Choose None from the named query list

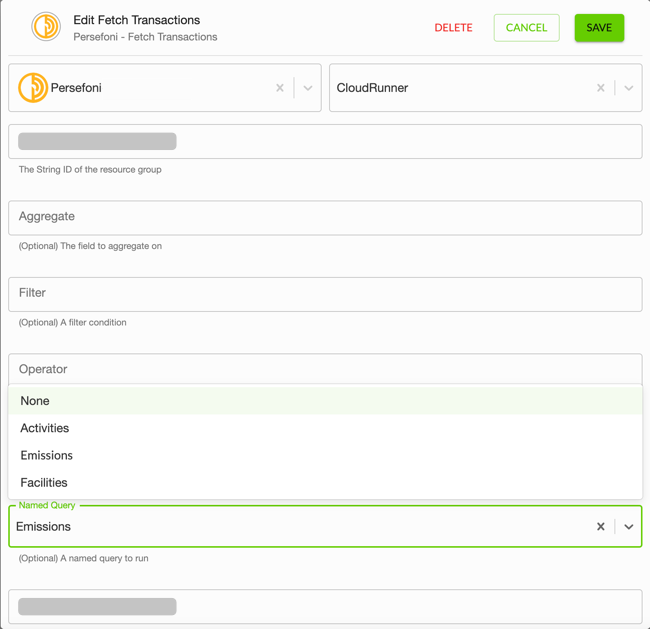[x=325, y=401]
